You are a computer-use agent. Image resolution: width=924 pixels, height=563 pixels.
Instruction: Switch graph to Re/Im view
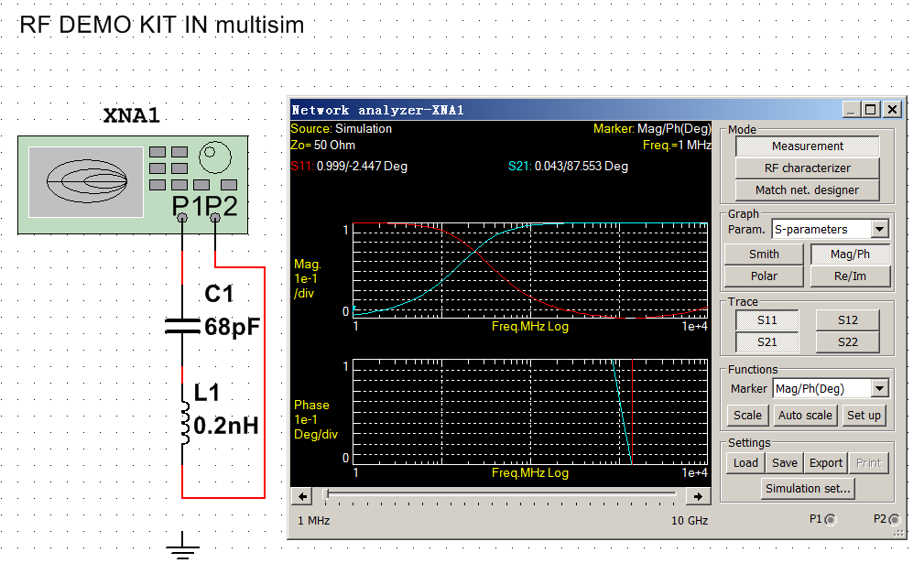[850, 276]
